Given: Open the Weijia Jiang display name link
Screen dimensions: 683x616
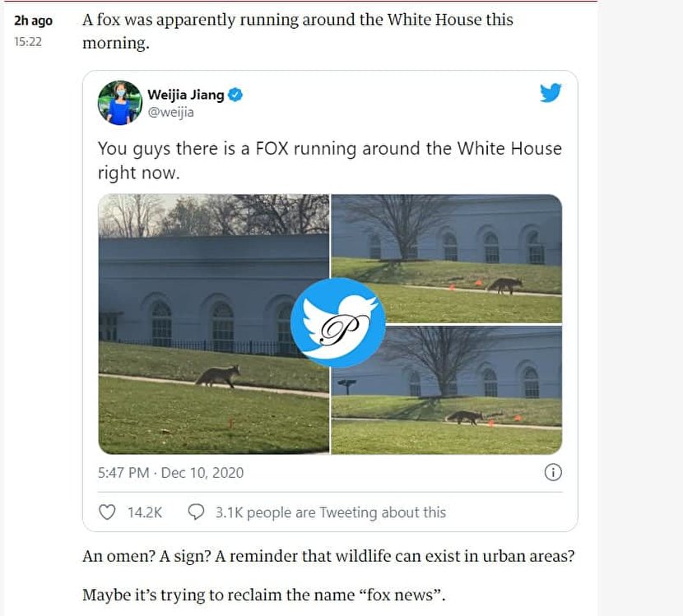Looking at the screenshot, I should coord(185,95).
